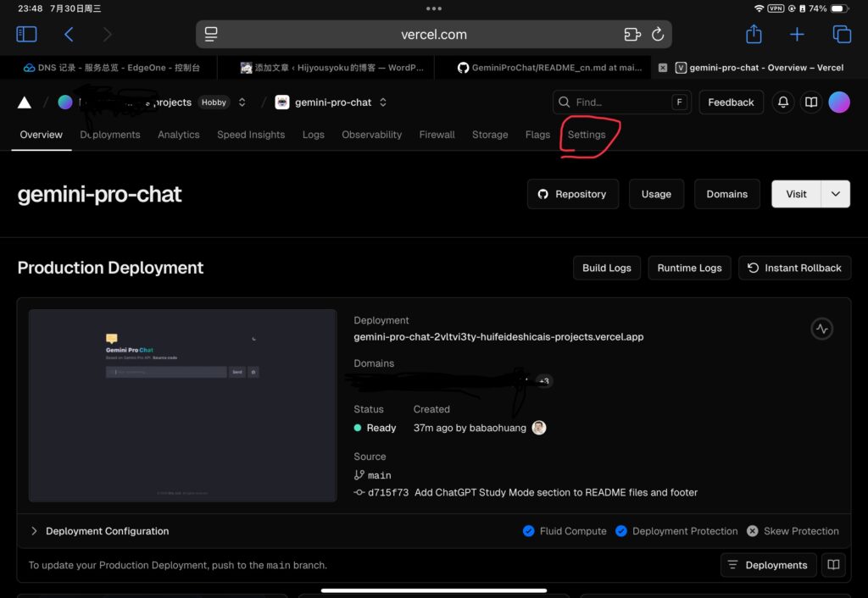868x598 pixels.
Task: Open Build Logs
Action: tap(607, 268)
